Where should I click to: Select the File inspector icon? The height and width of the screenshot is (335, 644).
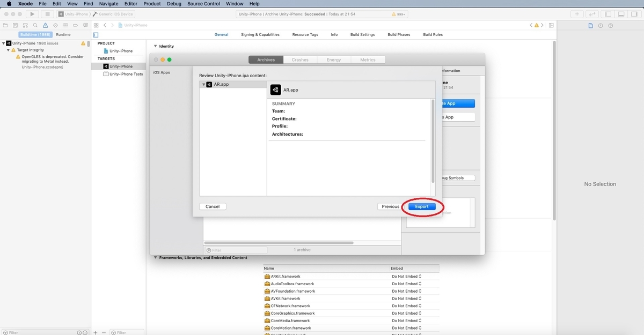(590, 25)
